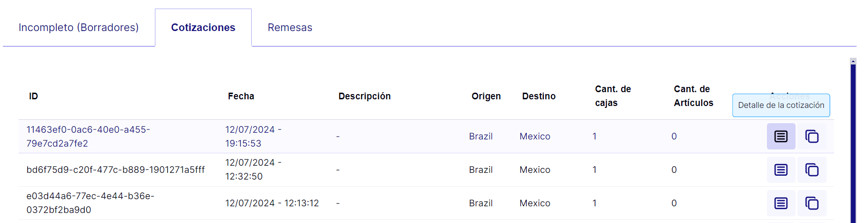Click the vertical scrollbar of the table
Screen dimensions: 868x223
pos(853,143)
